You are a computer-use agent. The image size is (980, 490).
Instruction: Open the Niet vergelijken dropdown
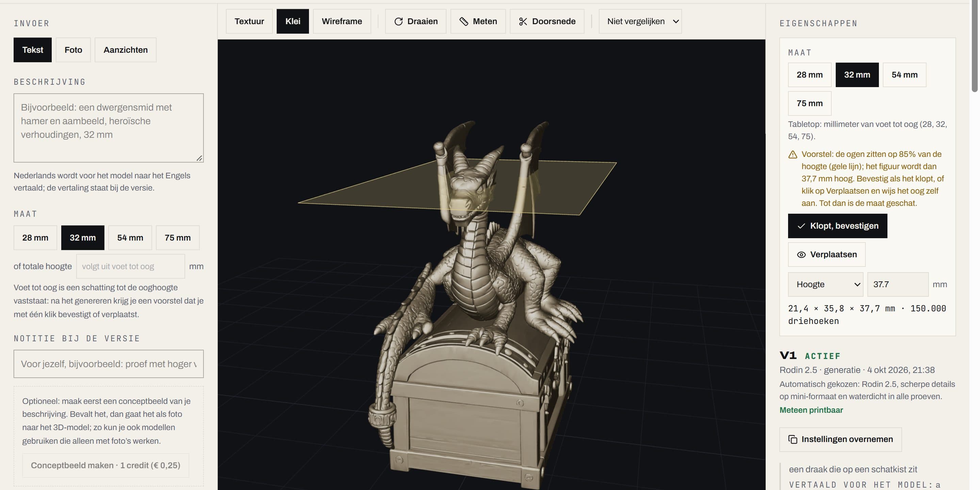(640, 21)
